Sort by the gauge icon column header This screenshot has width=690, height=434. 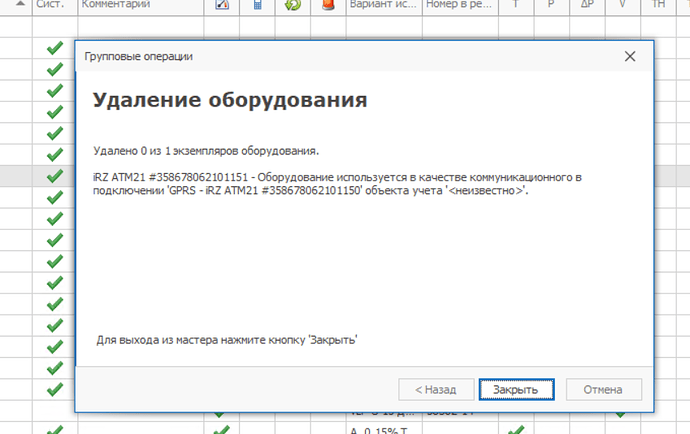click(x=222, y=5)
